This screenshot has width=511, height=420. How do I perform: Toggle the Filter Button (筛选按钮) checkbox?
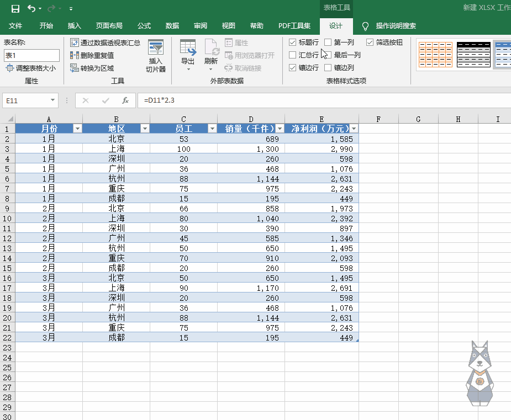point(370,42)
